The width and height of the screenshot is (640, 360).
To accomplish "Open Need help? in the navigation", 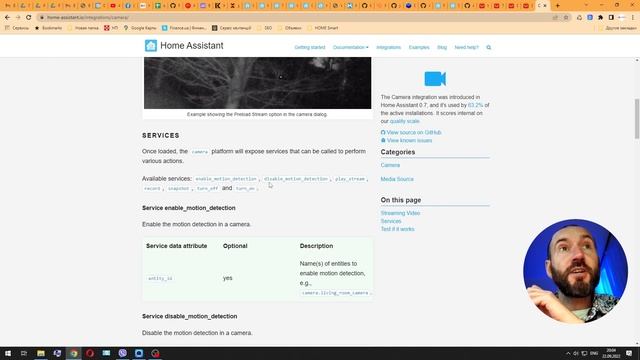I will (467, 47).
